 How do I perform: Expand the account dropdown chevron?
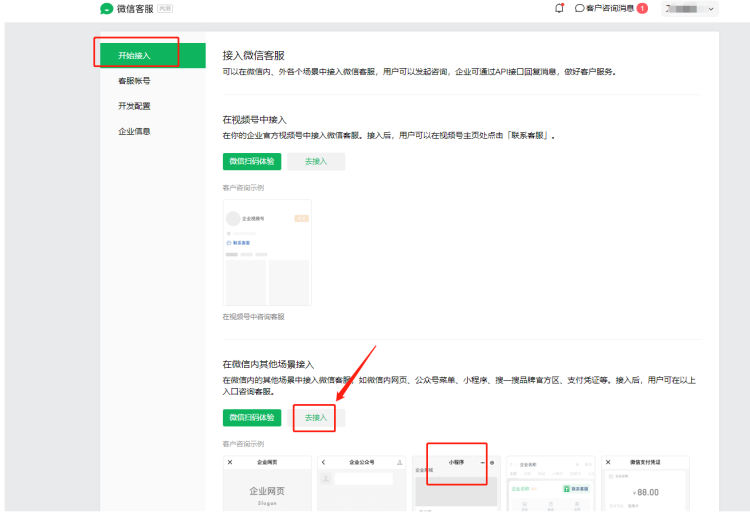pyautogui.click(x=711, y=9)
